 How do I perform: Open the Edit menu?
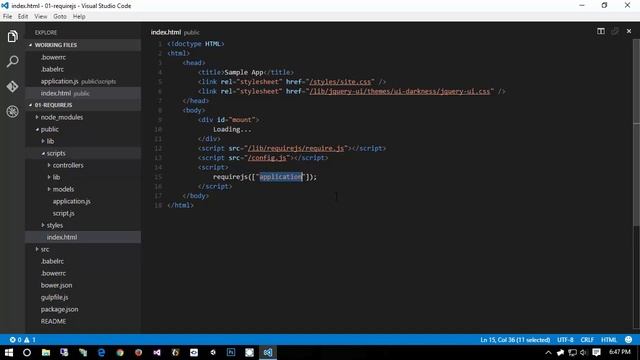tap(23, 16)
